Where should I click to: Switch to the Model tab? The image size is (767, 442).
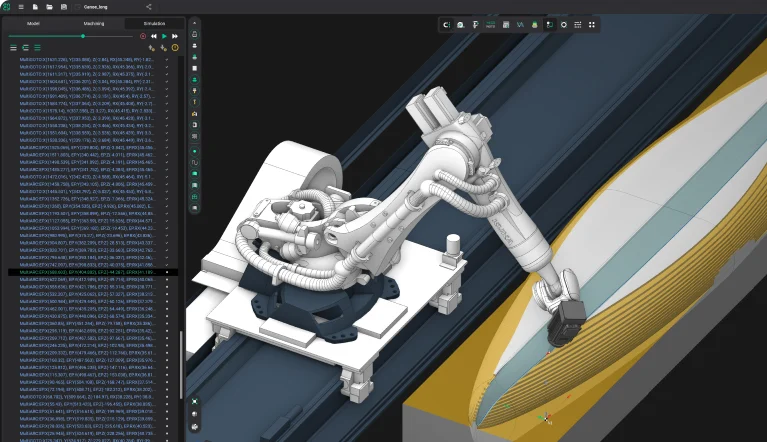click(x=32, y=22)
